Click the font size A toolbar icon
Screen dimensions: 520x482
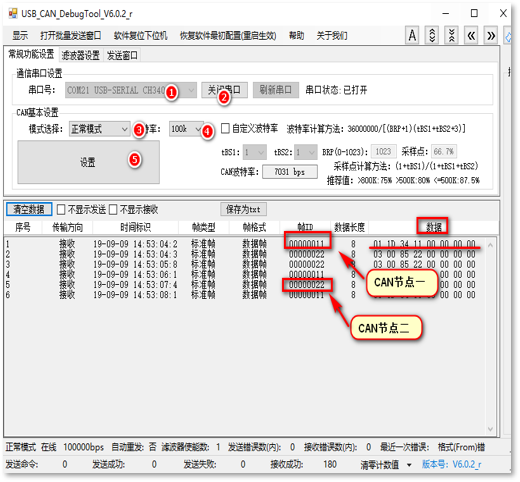pos(412,35)
